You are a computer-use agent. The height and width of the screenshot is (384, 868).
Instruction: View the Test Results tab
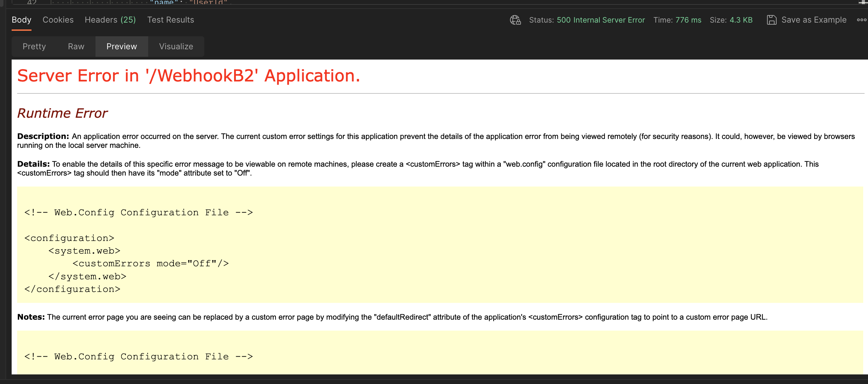171,20
